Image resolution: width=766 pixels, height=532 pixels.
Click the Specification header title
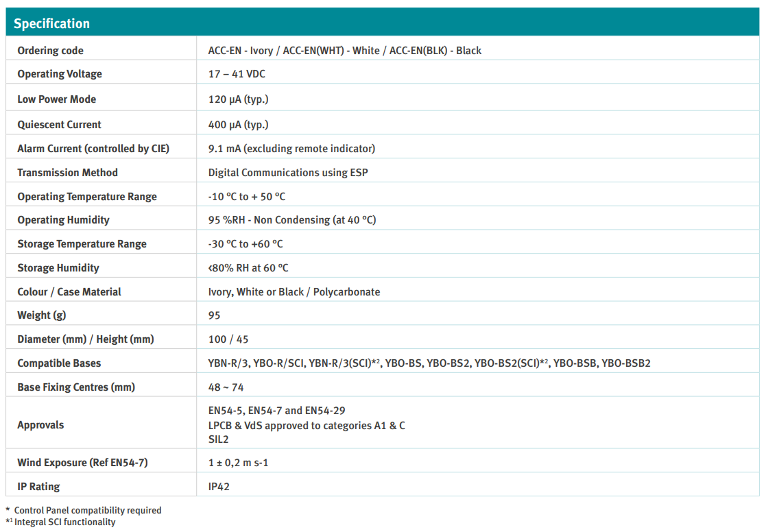tap(51, 24)
